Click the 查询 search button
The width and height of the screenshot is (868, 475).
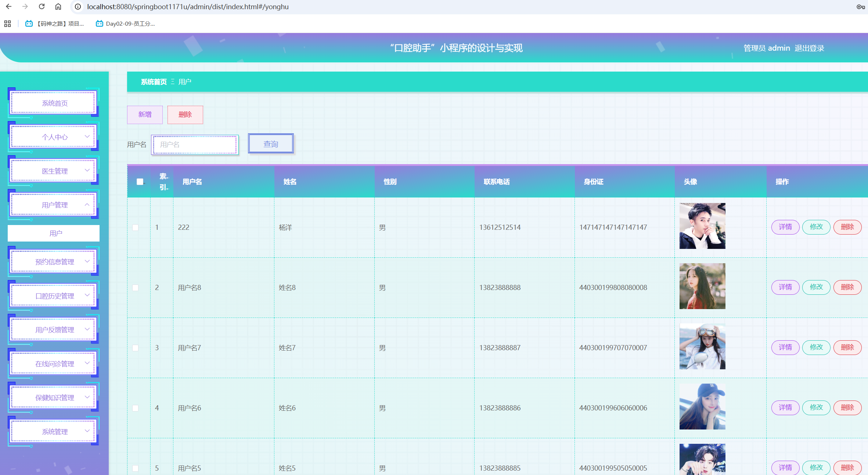tap(270, 144)
